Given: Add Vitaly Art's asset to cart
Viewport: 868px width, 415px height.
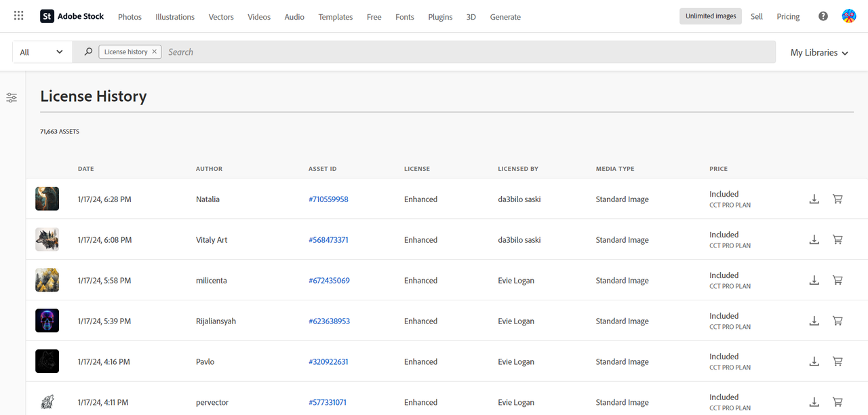Looking at the screenshot, I should point(837,240).
